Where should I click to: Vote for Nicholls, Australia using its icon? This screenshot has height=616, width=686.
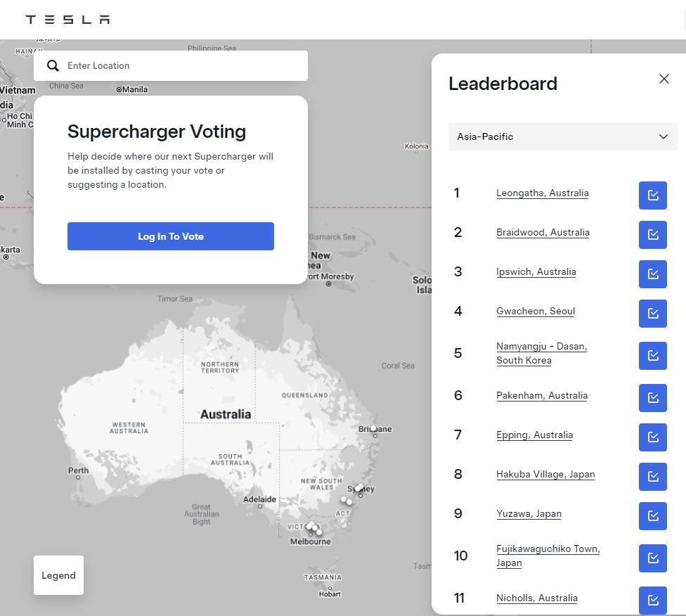[652, 601]
